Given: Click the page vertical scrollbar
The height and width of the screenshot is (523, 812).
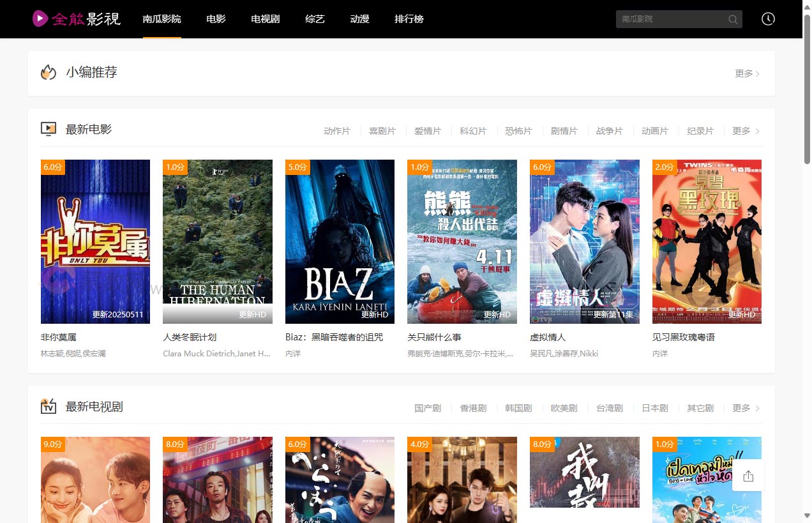Looking at the screenshot, I should pyautogui.click(x=807, y=255).
